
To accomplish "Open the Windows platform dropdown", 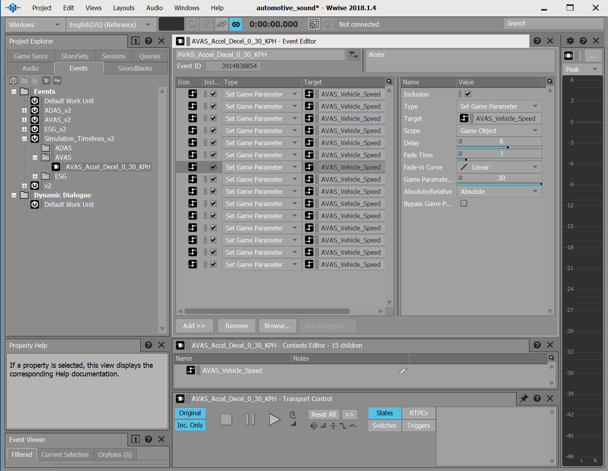I will pyautogui.click(x=34, y=25).
